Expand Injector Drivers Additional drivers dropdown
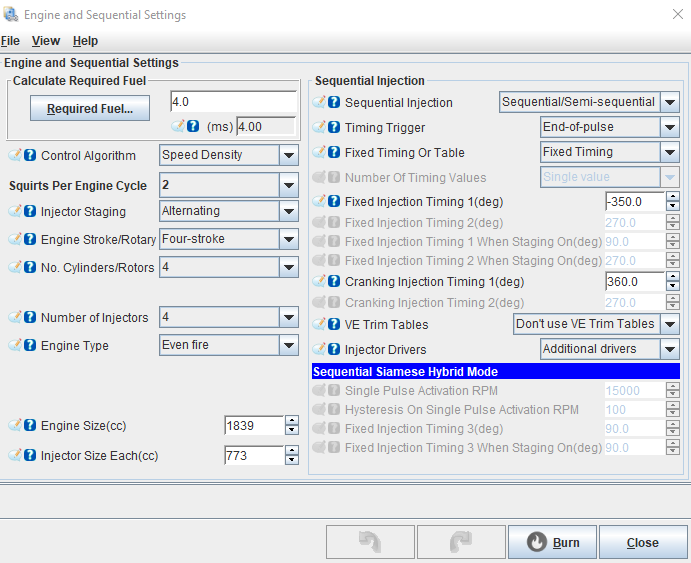This screenshot has width=691, height=563. 610,349
